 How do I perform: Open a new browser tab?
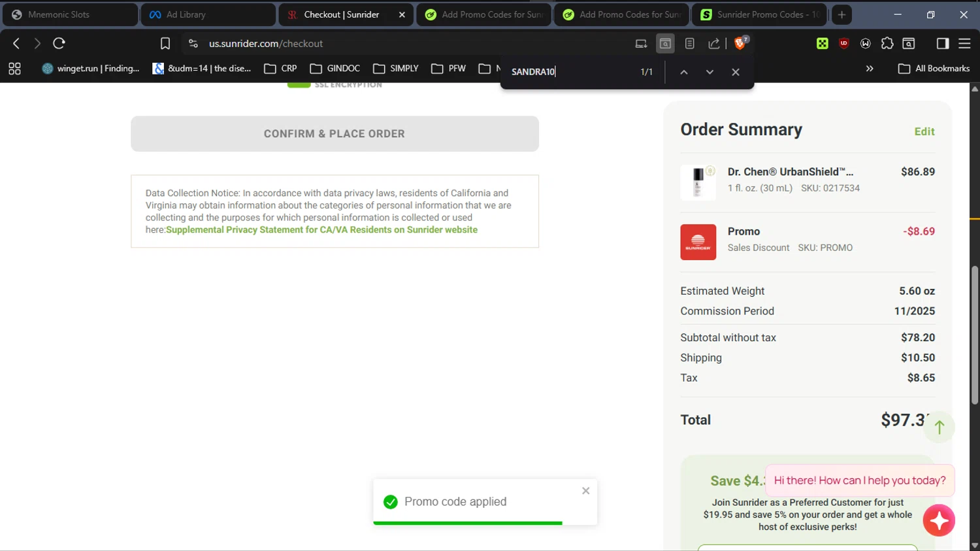tap(841, 14)
